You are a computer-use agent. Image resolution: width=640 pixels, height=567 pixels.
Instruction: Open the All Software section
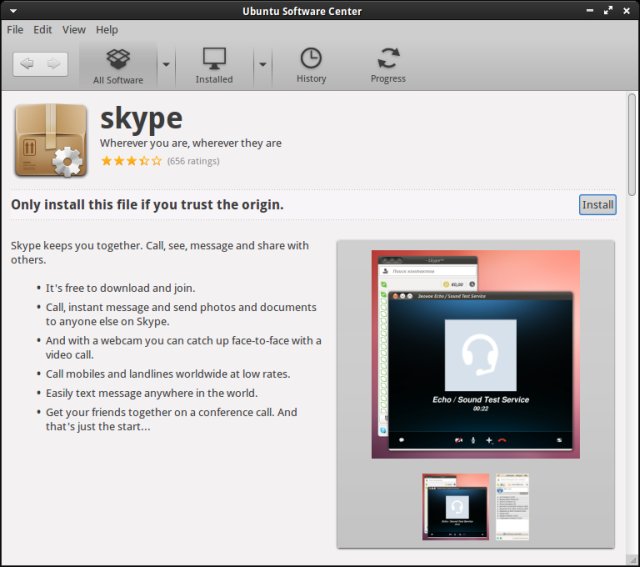118,66
